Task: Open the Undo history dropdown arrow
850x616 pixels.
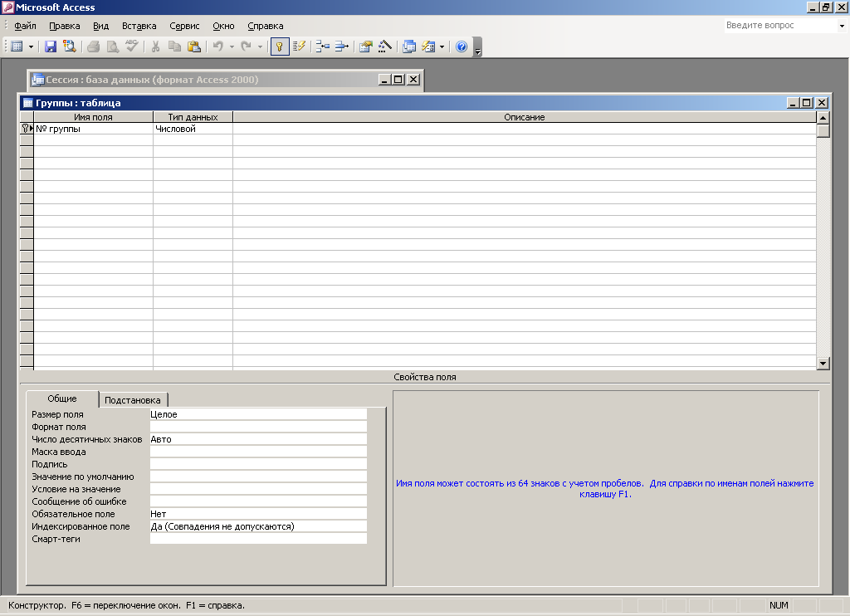Action: pyautogui.click(x=232, y=46)
